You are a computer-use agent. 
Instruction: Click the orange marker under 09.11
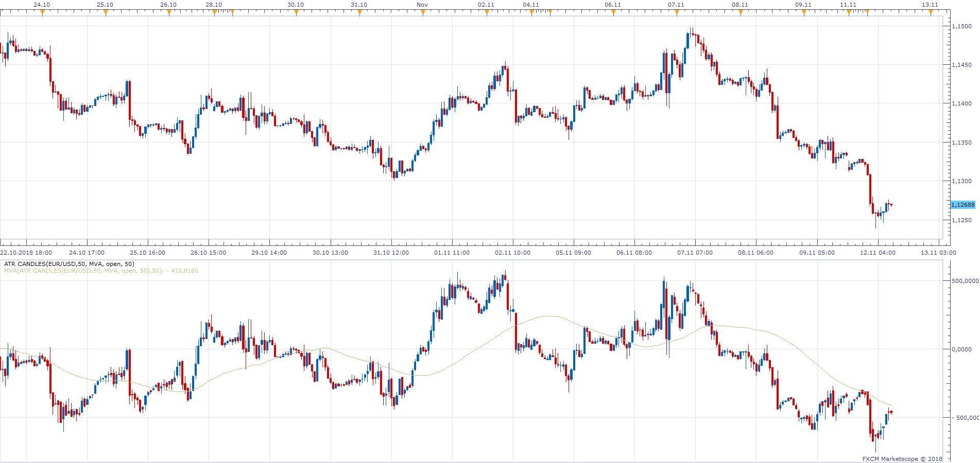tap(804, 13)
